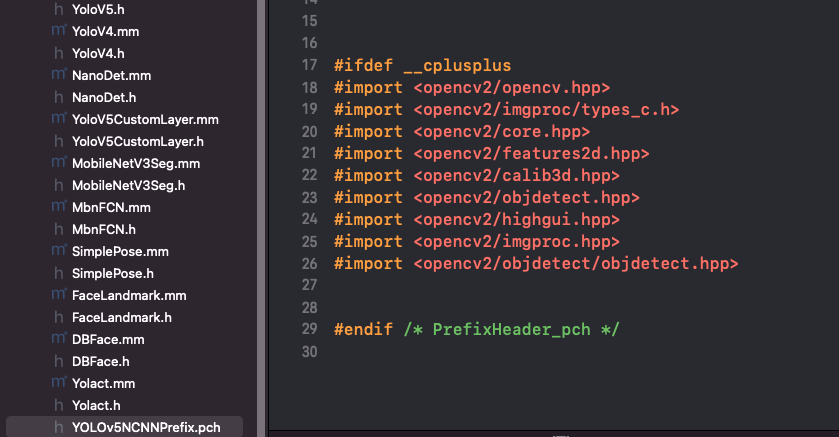This screenshot has width=839, height=437.
Task: Click the mm icon beside DBFace.mm
Action: (x=59, y=338)
